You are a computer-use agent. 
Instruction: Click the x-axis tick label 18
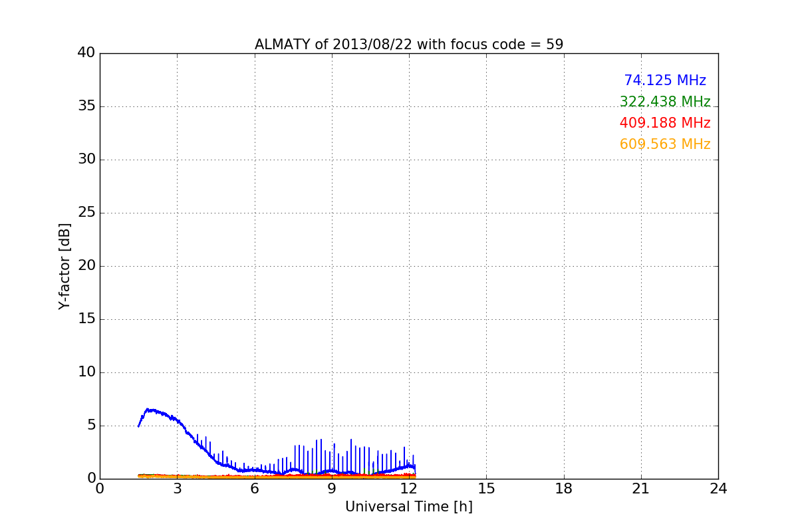[x=564, y=489]
